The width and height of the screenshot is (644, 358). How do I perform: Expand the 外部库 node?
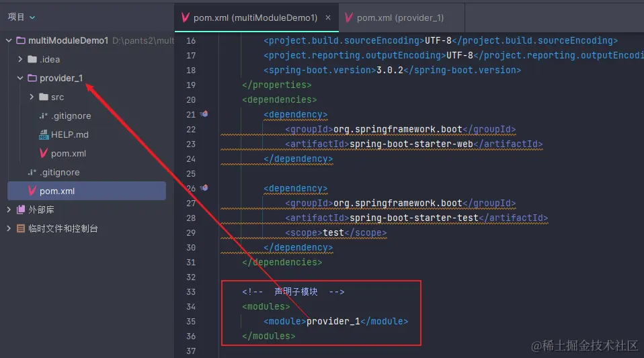pos(9,210)
